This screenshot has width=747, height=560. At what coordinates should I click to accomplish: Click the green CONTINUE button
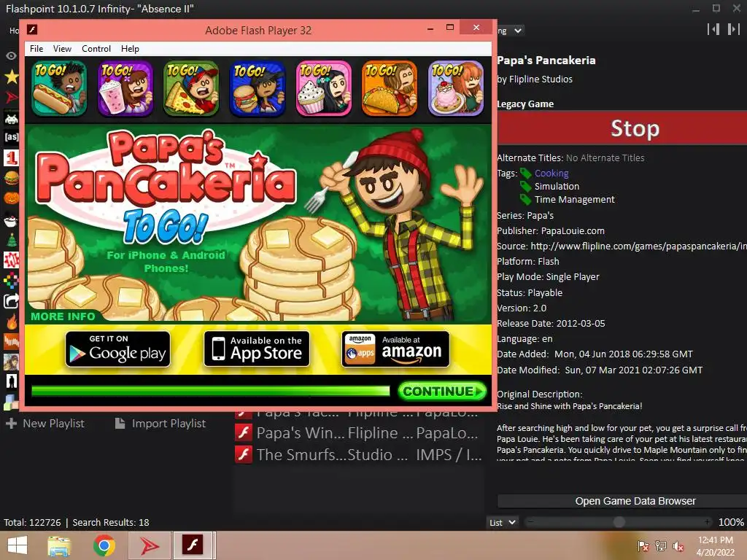point(442,392)
